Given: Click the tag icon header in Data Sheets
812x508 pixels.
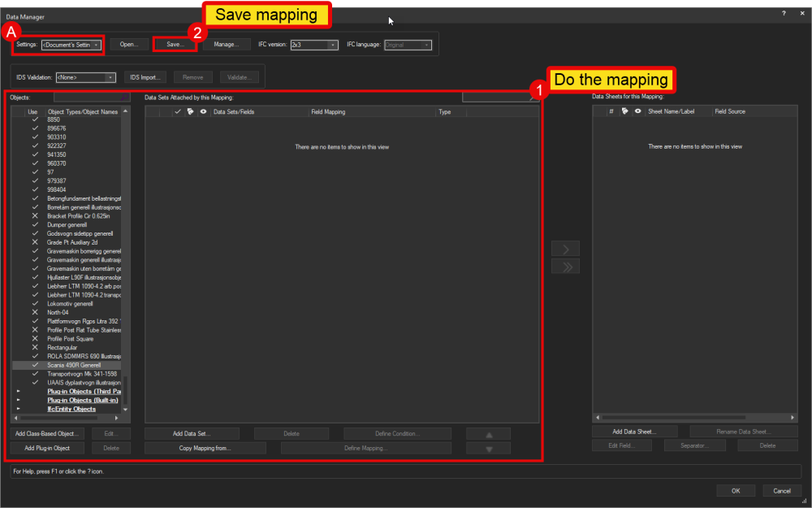Looking at the screenshot, I should click(624, 111).
